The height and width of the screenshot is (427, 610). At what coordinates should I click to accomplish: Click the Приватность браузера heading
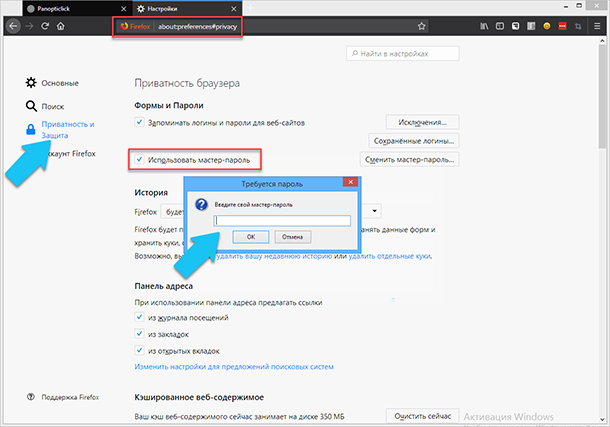tap(187, 83)
